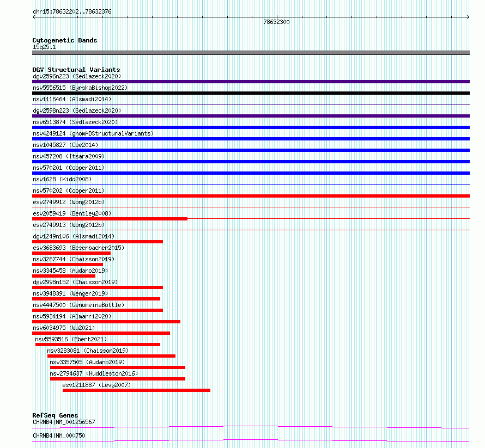Click the red bar for dgv2998n152
Viewport: 485px width, 448px height.
pyautogui.click(x=98, y=287)
